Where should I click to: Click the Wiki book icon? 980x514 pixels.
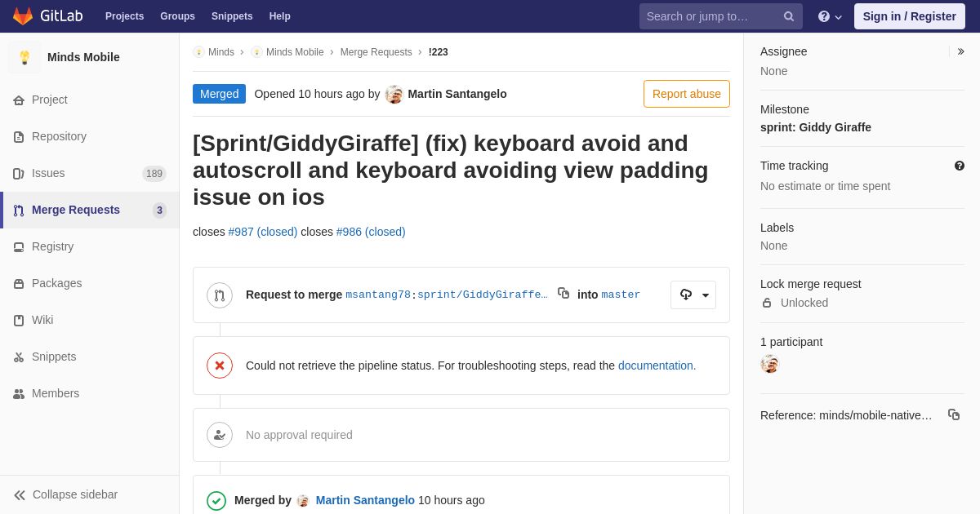pos(19,321)
